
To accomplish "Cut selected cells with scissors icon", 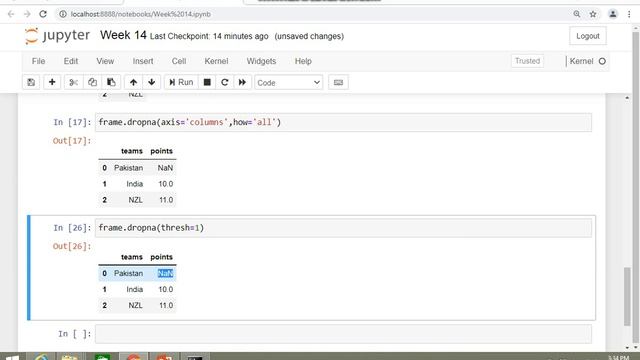I will [73, 82].
